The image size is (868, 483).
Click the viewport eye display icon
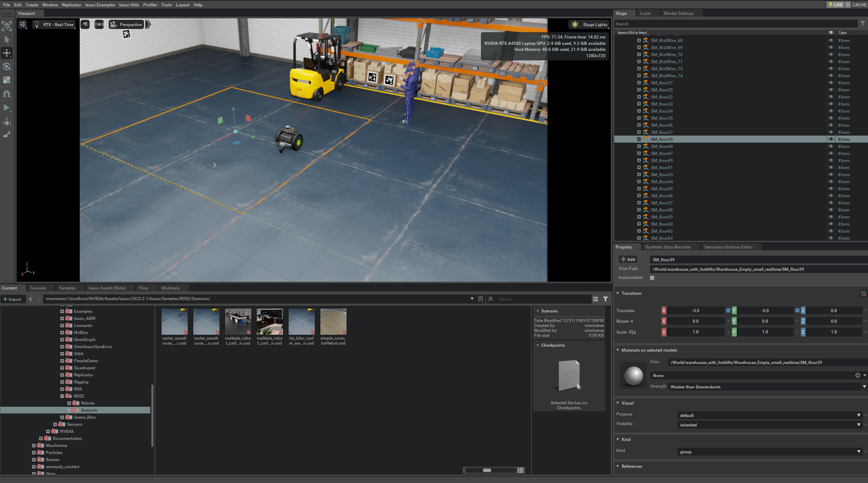pos(85,24)
